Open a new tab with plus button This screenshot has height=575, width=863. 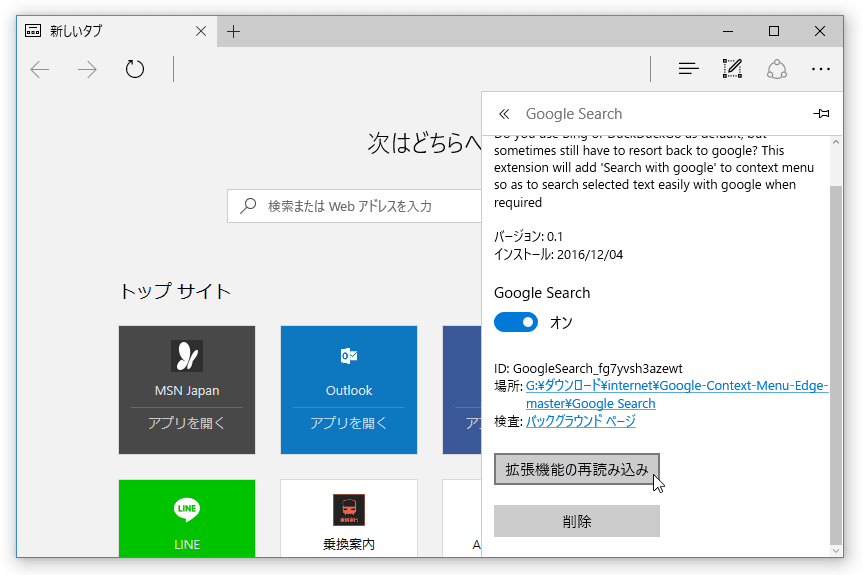(233, 31)
